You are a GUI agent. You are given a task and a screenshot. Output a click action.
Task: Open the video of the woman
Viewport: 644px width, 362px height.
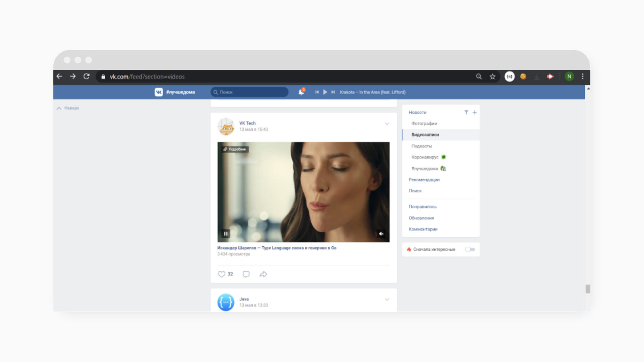(x=303, y=192)
